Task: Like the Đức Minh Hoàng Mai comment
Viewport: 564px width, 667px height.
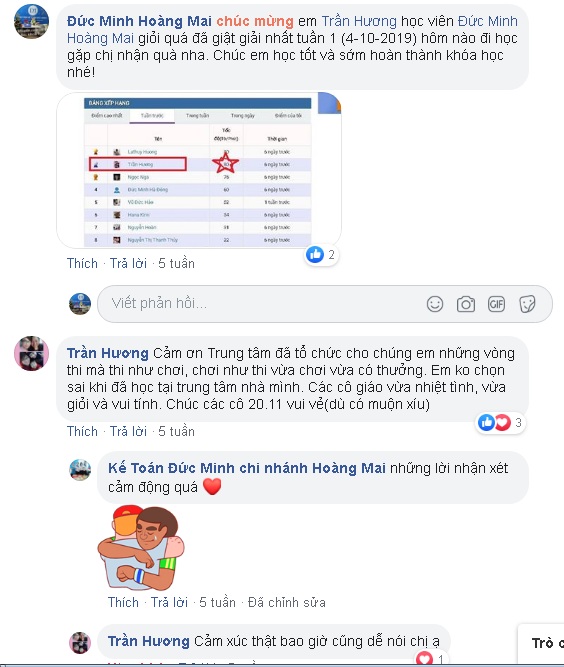Action: [82, 263]
